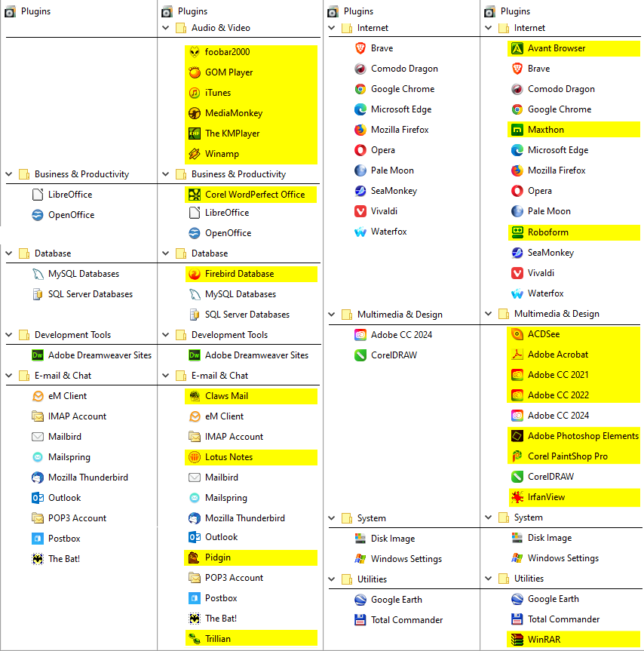Click the Avant Browser icon

pyautogui.click(x=517, y=48)
